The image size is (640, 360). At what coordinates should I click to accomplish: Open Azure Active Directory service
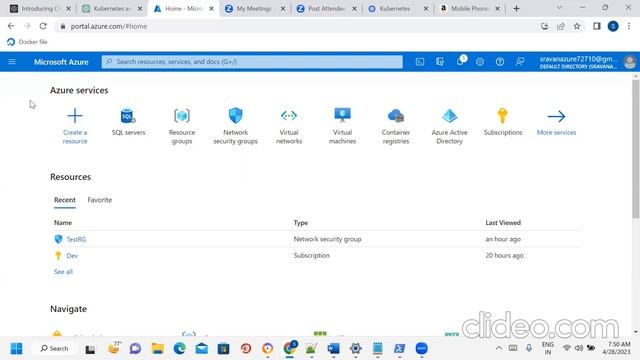click(449, 126)
